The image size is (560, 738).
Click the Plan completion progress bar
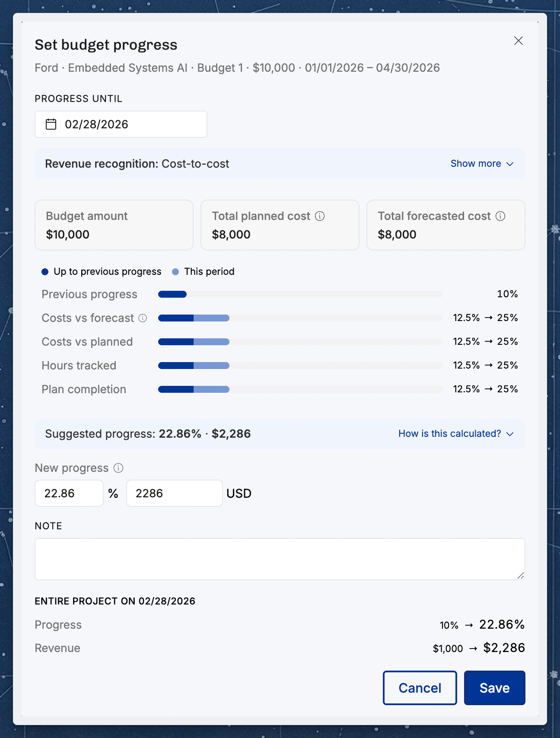pyautogui.click(x=300, y=389)
